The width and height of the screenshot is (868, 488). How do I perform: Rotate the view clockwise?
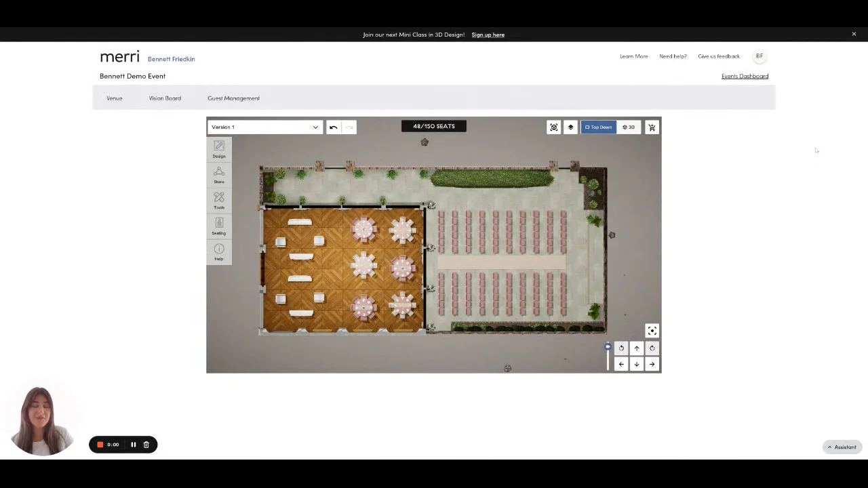click(x=652, y=348)
